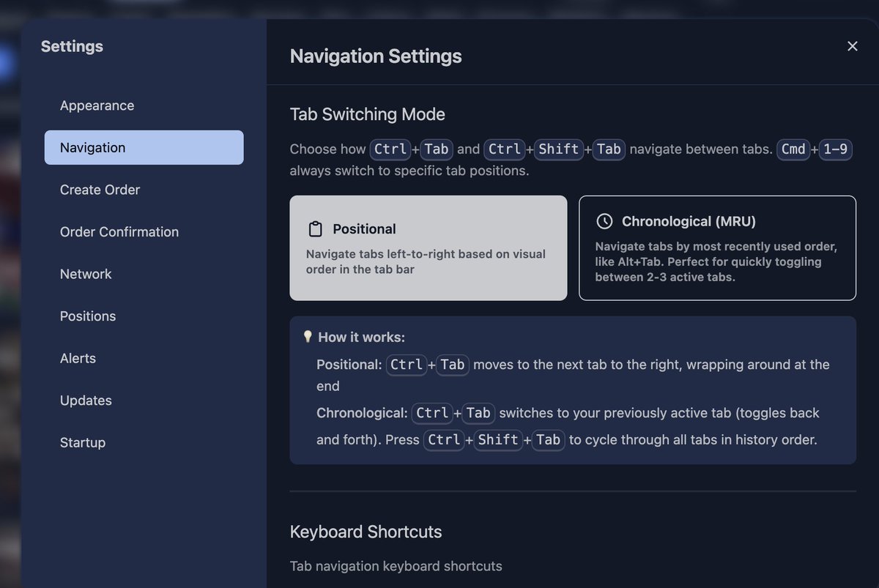Screen dimensions: 879x588
Task: Click the Settings title in sidebar
Action: point(72,46)
